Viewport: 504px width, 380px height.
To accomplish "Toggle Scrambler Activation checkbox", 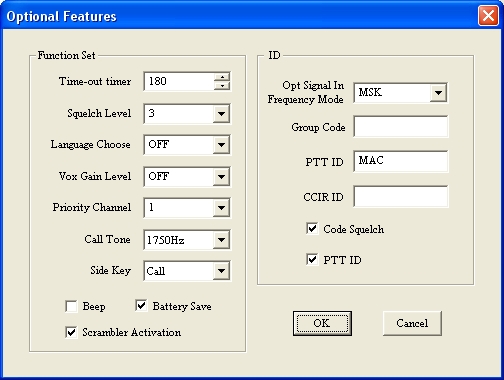I will tap(71, 332).
